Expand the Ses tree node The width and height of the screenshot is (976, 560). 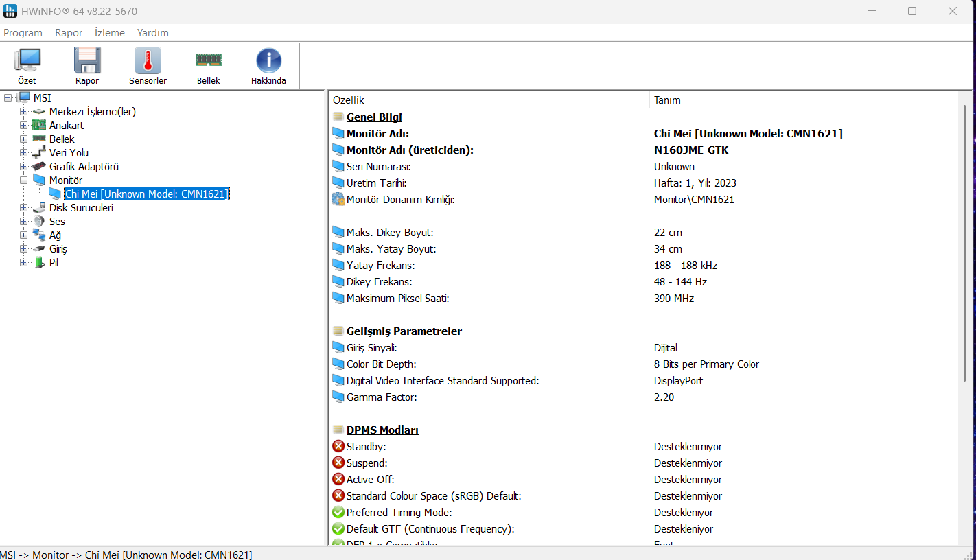pyautogui.click(x=23, y=222)
